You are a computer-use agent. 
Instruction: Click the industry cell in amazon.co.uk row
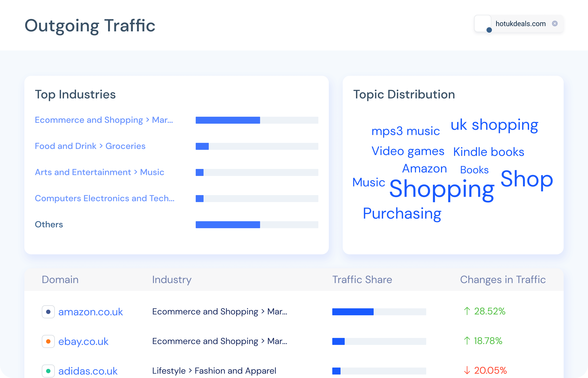click(220, 312)
